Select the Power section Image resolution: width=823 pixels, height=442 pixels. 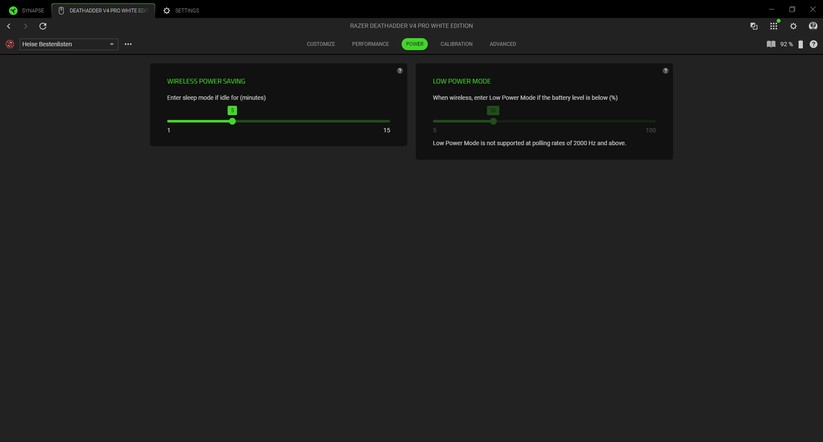415,44
